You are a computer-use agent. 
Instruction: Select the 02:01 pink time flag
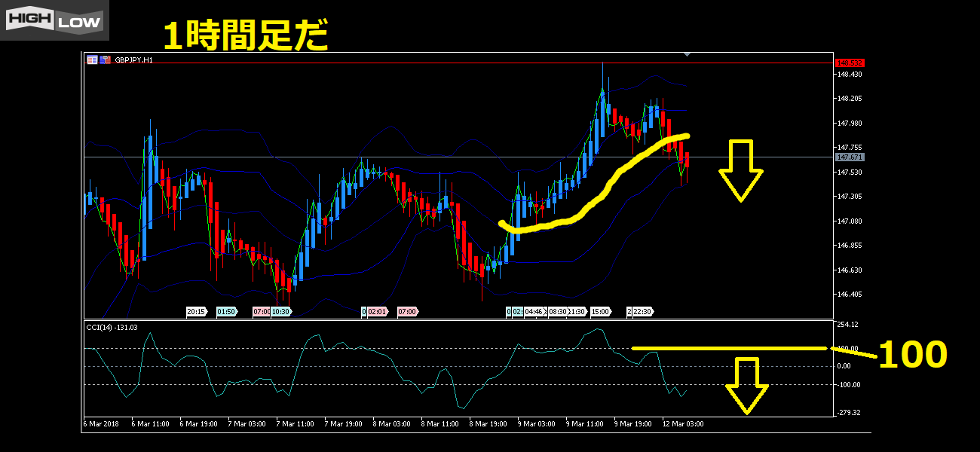point(377,311)
